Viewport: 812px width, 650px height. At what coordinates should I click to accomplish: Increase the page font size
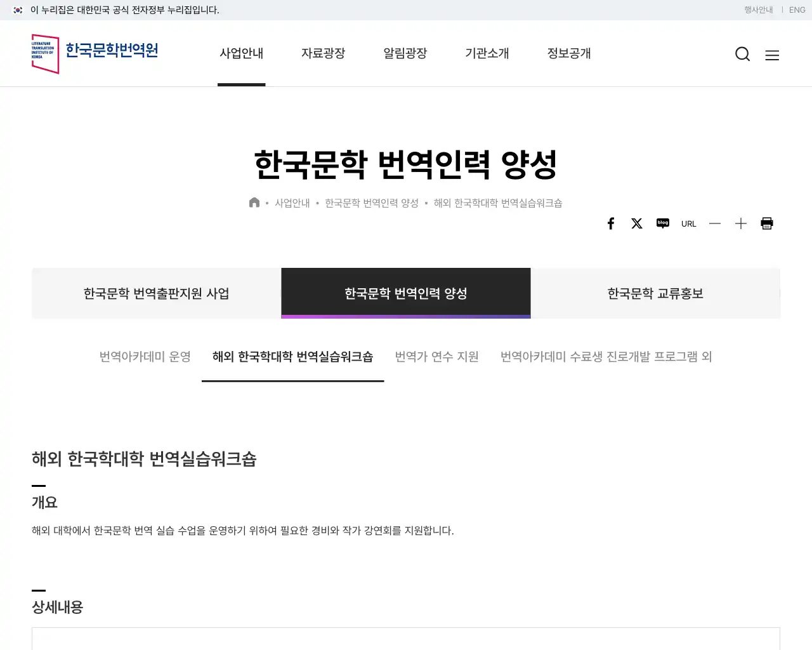point(740,223)
